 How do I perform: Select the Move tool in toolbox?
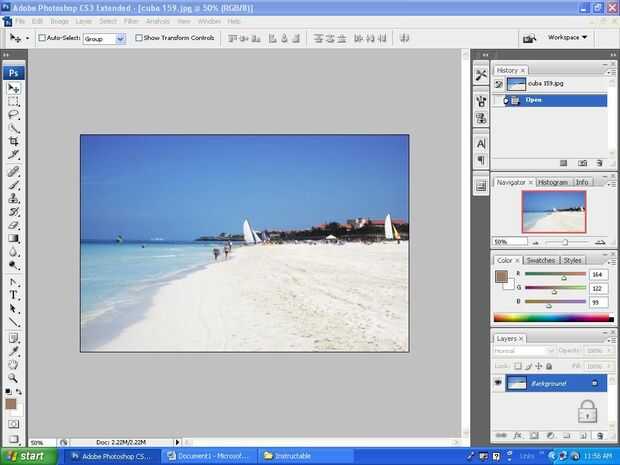(x=13, y=88)
